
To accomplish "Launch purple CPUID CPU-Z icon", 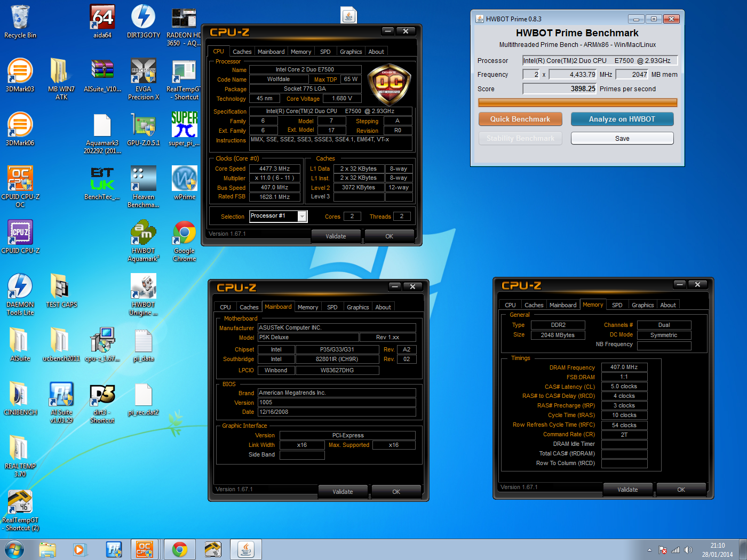I will pyautogui.click(x=20, y=238).
